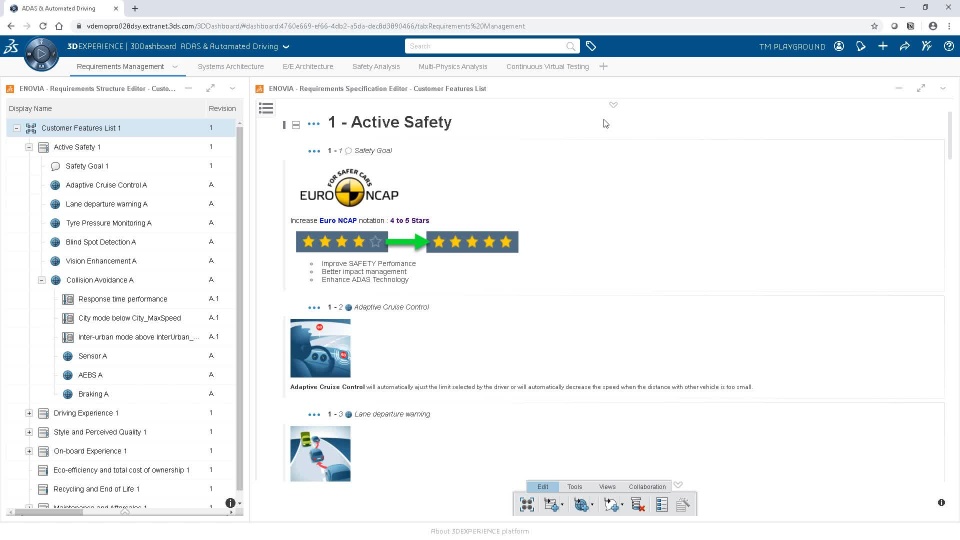Screen dimensions: 960x540
Task: Switch to the E/E Architecture tab
Action: pyautogui.click(x=308, y=67)
